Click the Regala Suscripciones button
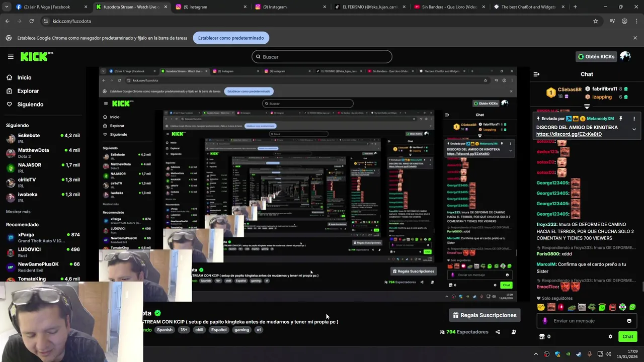Screen dimensions: 644x362 pyautogui.click(x=485, y=315)
